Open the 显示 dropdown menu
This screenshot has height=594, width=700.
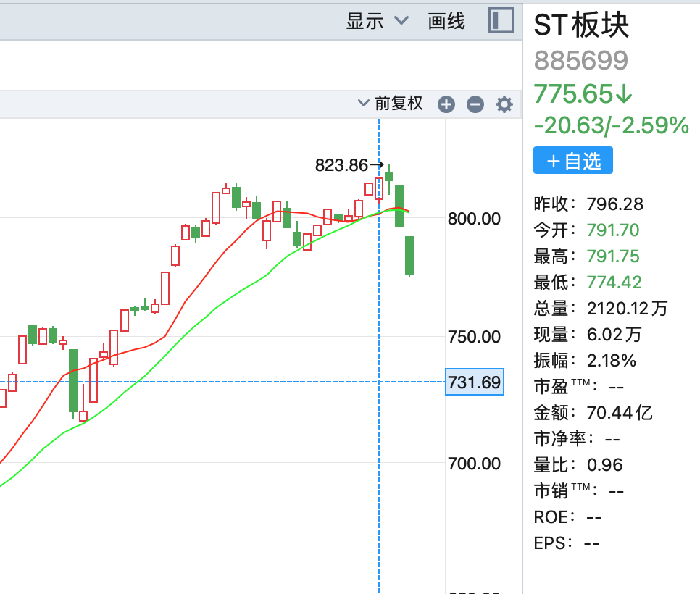[377, 21]
